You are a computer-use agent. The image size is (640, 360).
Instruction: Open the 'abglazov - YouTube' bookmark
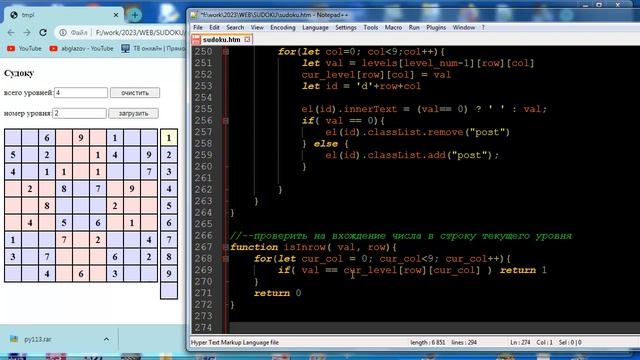point(81,49)
